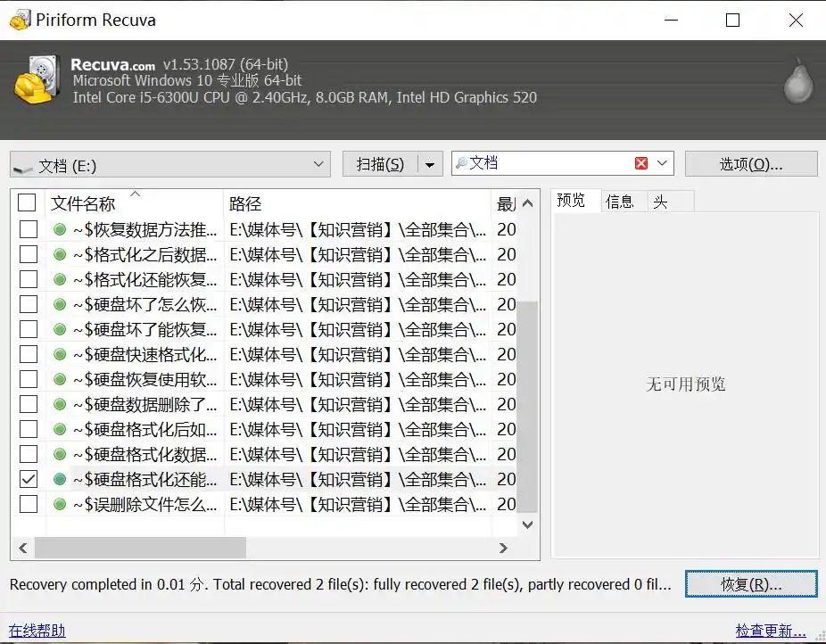Screen dimensions: 826x644
Task: Click the magnifier icon in filter box
Action: (461, 163)
